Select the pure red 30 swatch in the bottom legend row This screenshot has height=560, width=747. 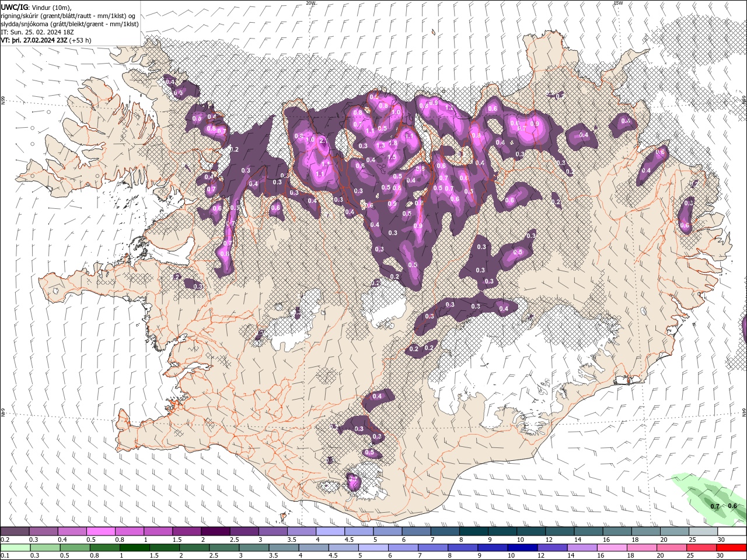(731, 547)
